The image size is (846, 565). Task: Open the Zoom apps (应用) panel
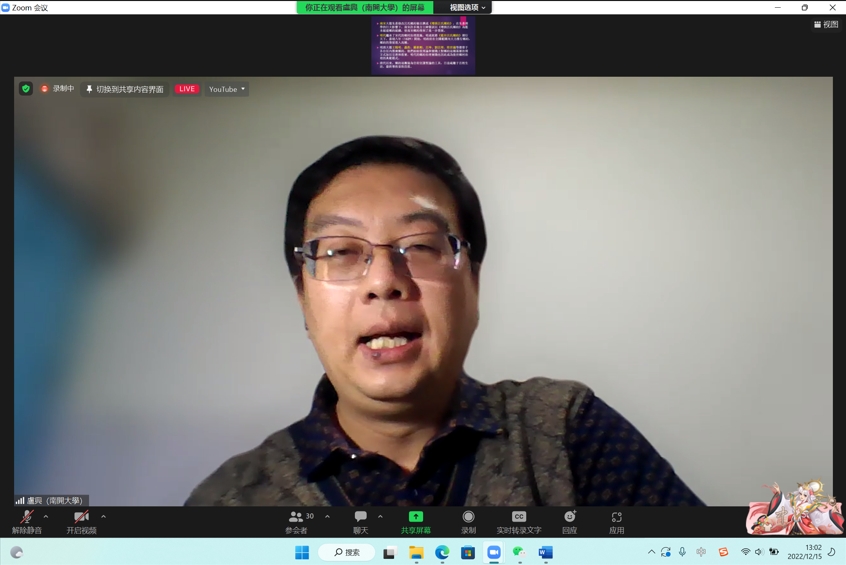(616, 521)
